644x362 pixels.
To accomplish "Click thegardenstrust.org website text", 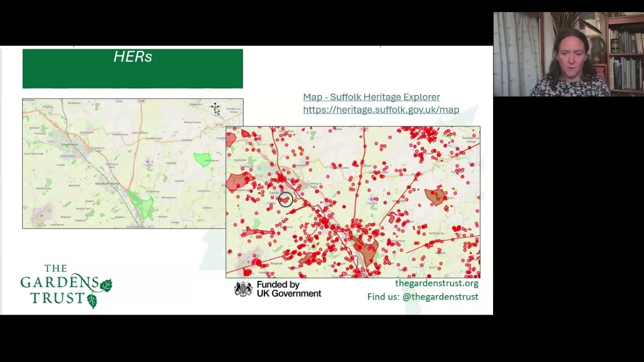I will 436,283.
